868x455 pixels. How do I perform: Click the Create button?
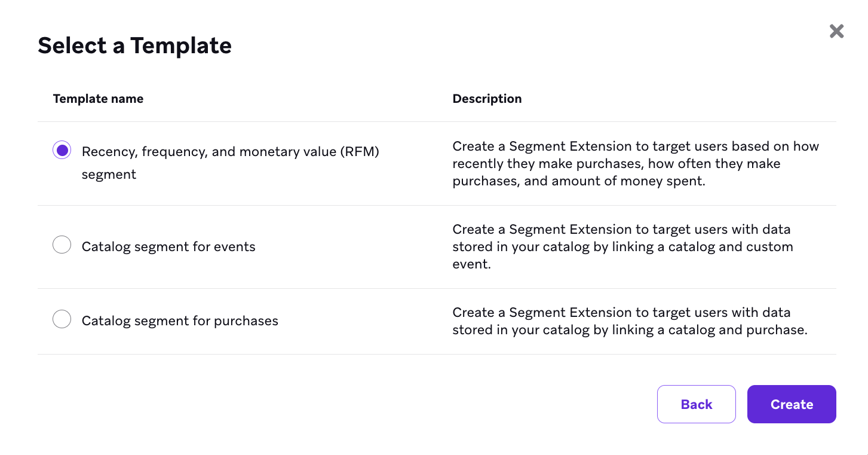point(792,404)
